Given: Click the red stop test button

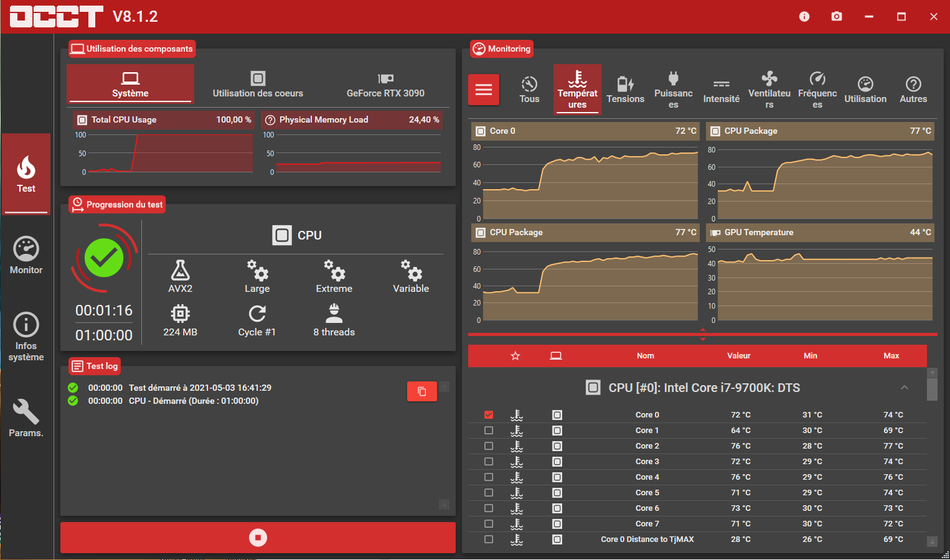Looking at the screenshot, I should [258, 538].
